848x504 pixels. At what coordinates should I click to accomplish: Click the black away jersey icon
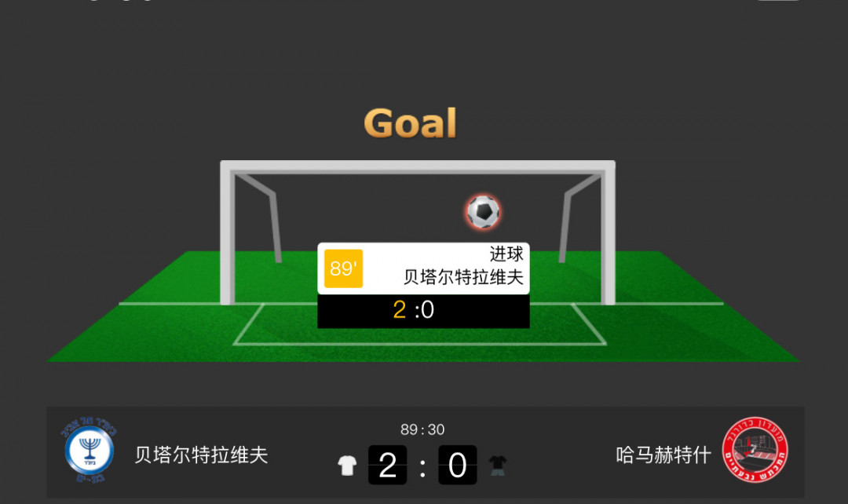[498, 465]
